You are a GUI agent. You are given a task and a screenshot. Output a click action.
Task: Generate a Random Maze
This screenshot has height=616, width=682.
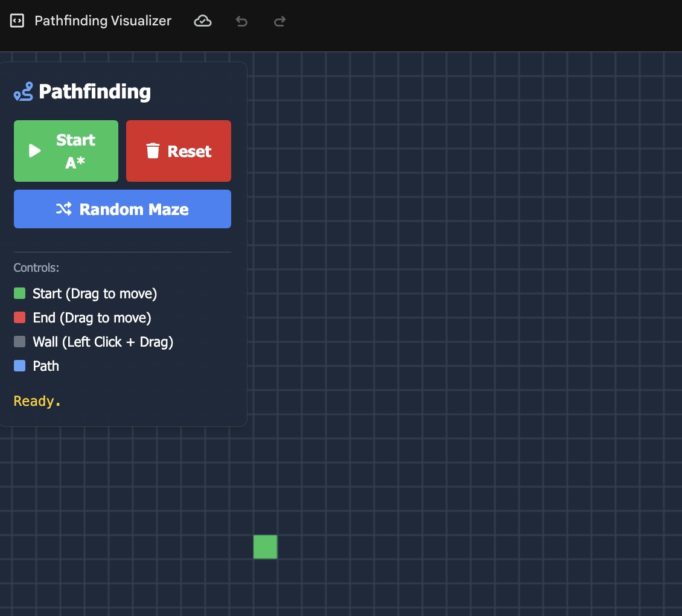click(x=123, y=208)
